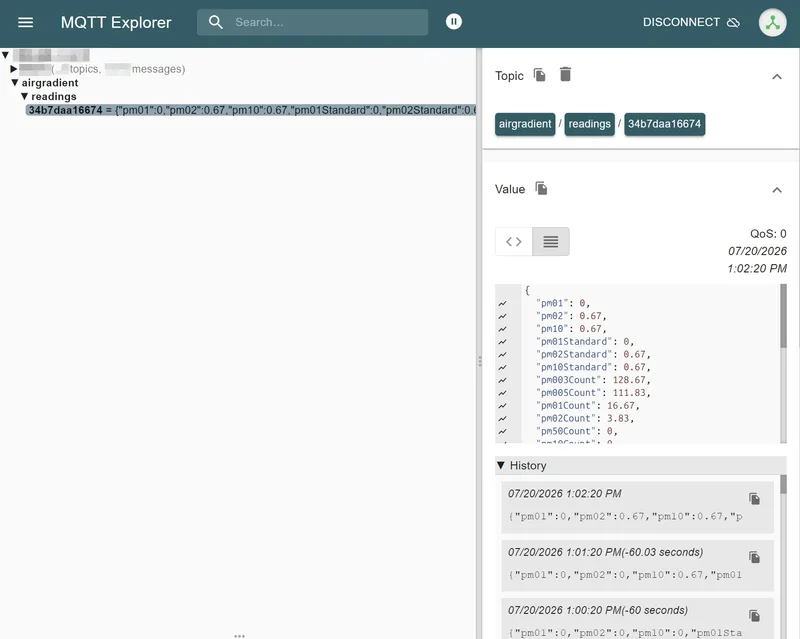800x639 pixels.
Task: Copy the value to clipboard
Action: (x=541, y=188)
